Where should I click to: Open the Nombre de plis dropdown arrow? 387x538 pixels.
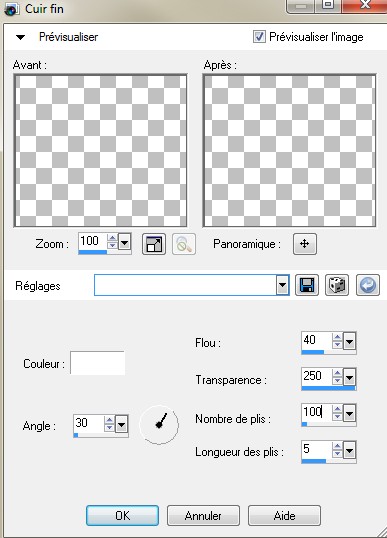point(350,413)
